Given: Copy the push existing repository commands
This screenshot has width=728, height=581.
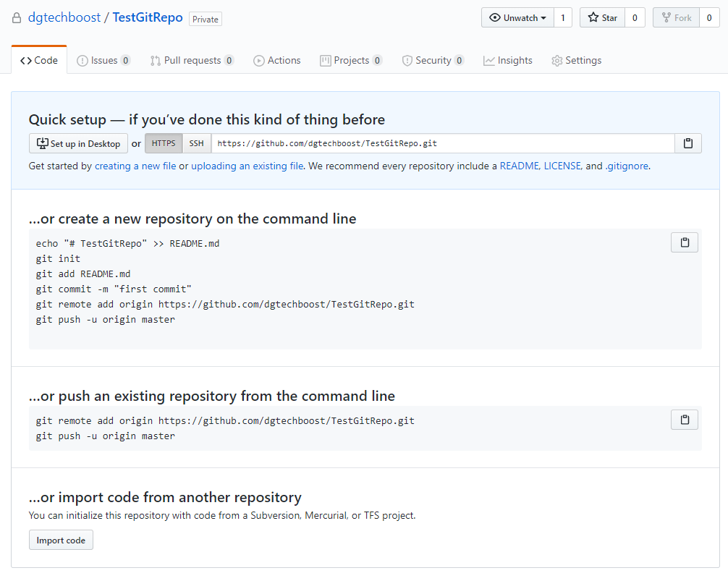Looking at the screenshot, I should [684, 420].
